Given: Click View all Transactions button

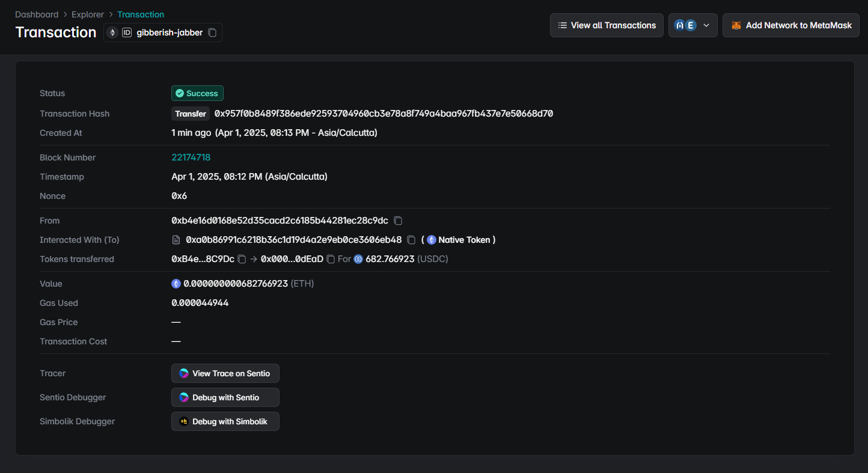Looking at the screenshot, I should (607, 25).
